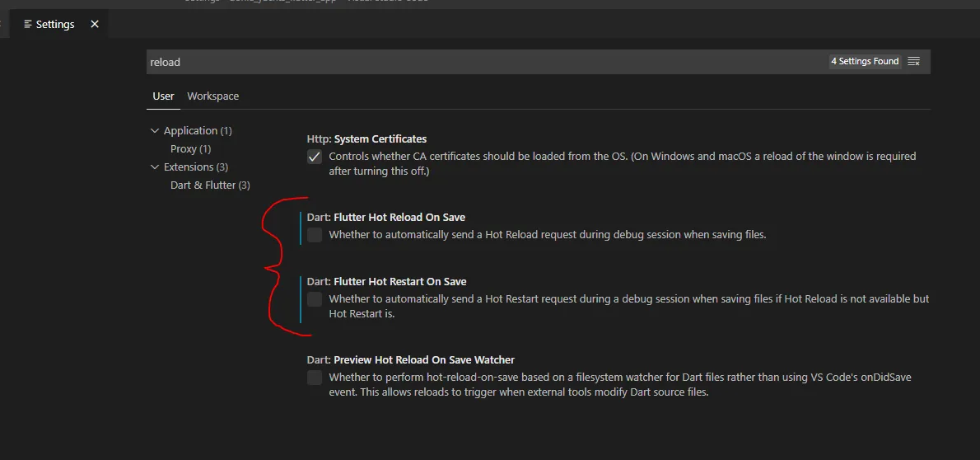Enable Flutter Hot Reload On Save checkbox

315,235
